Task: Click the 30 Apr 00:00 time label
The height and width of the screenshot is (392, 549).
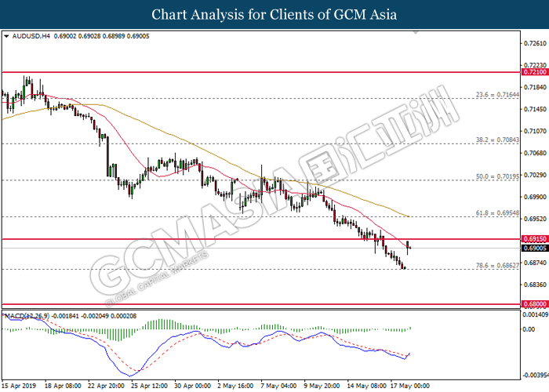Action: point(193,386)
